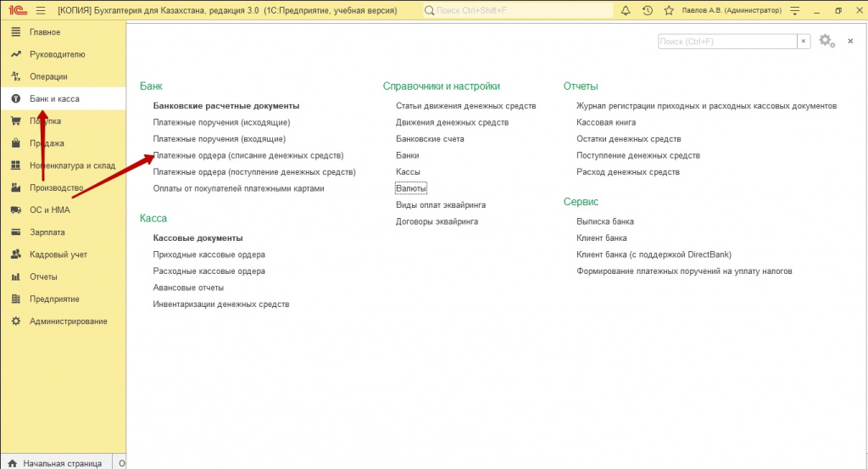This screenshot has height=469, width=868.
Task: Open Формирование платежных поручений на уплату налогов
Action: (x=684, y=271)
